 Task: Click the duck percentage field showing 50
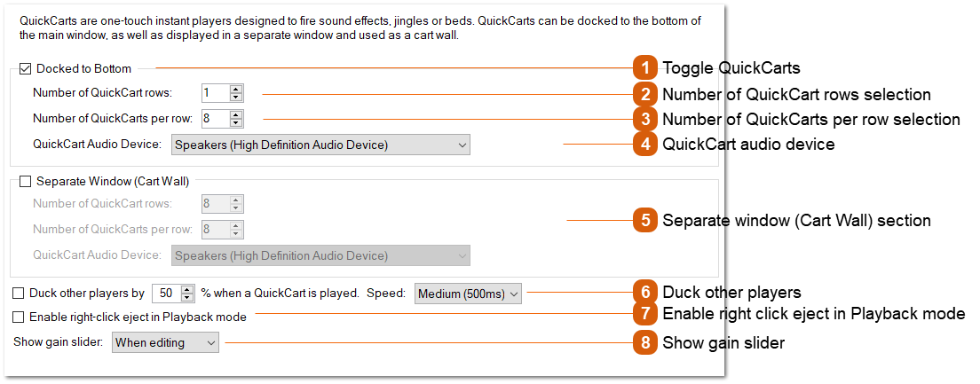pos(166,294)
